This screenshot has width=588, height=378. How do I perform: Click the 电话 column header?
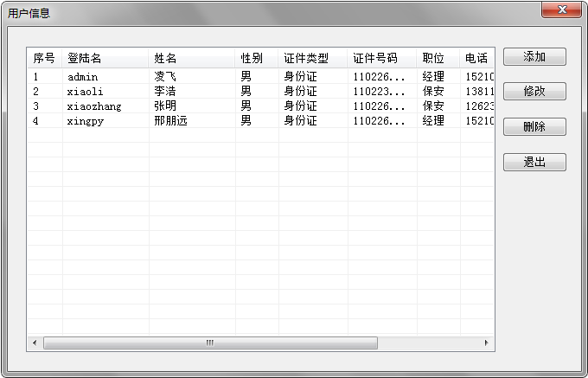coord(476,59)
